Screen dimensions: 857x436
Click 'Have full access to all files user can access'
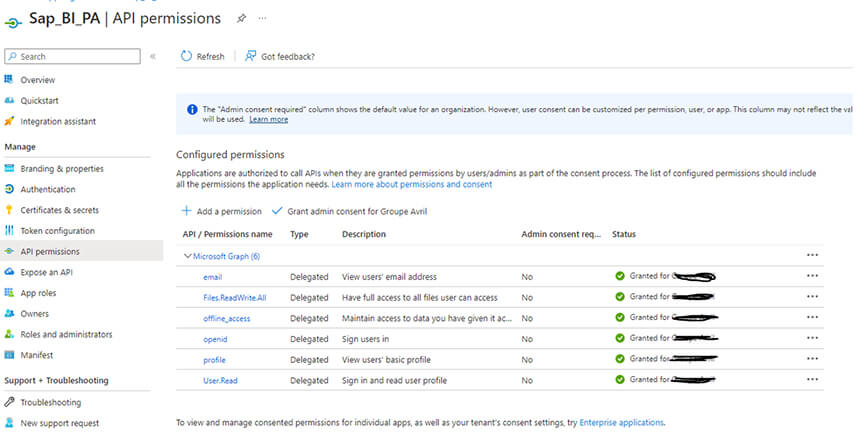pyautogui.click(x=420, y=298)
